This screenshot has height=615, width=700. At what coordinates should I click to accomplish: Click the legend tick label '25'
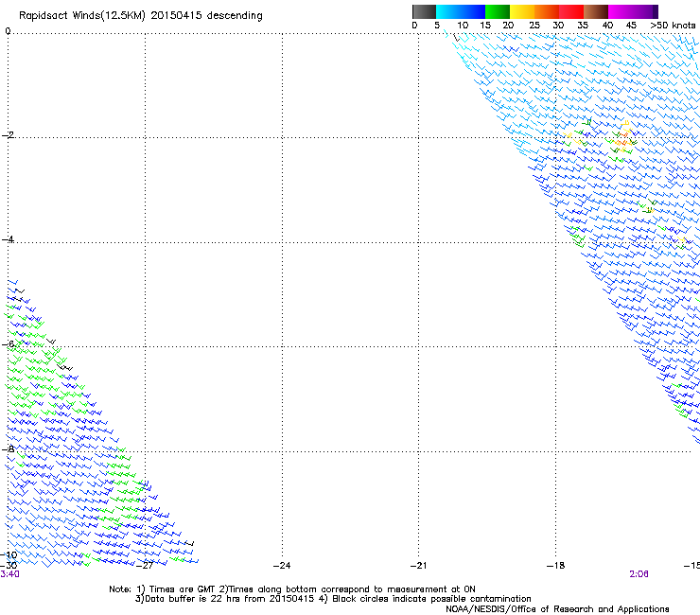click(x=534, y=26)
